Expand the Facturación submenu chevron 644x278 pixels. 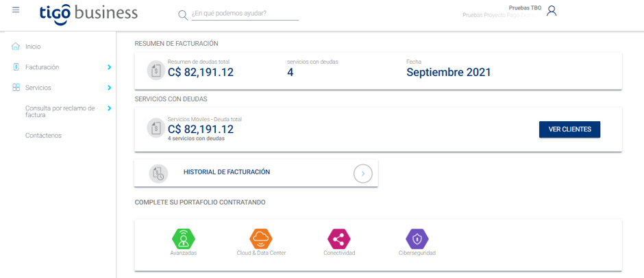click(x=109, y=67)
